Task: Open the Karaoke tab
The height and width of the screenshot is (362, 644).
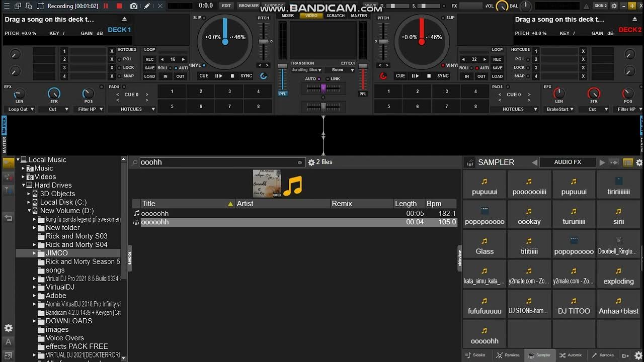Action: coord(602,355)
